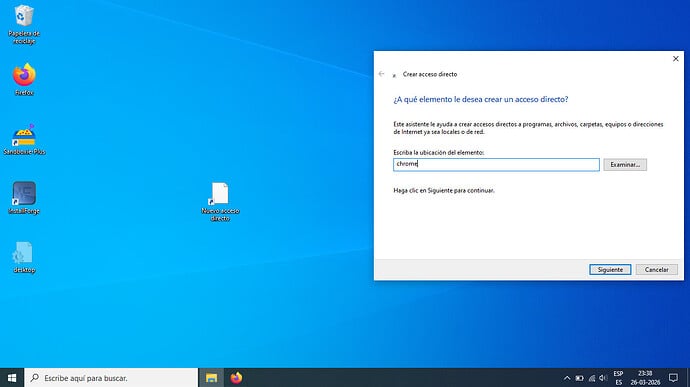The width and height of the screenshot is (690, 387).
Task: Select the Nuevo acceso directo icon
Action: 220,202
